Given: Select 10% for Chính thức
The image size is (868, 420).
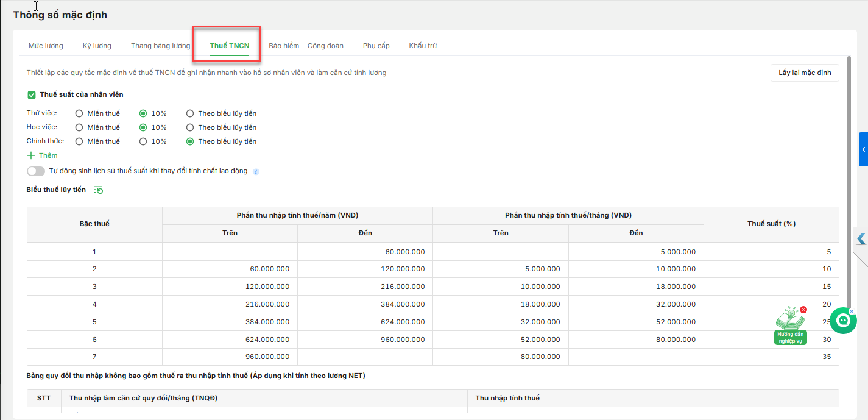Looking at the screenshot, I should (143, 141).
